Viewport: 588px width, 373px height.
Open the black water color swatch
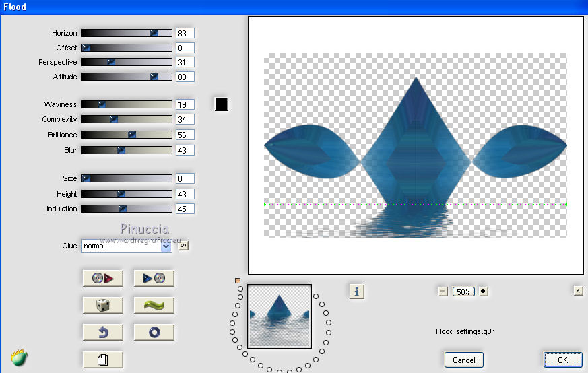(221, 104)
